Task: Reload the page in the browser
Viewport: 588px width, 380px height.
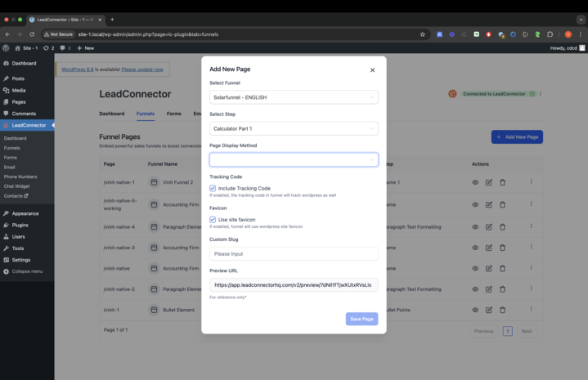Action: click(x=32, y=34)
